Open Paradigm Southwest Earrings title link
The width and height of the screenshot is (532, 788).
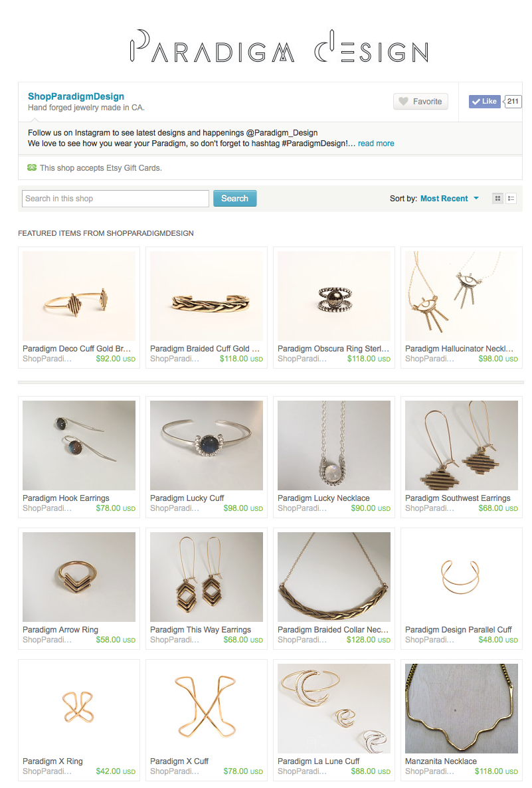click(x=458, y=498)
